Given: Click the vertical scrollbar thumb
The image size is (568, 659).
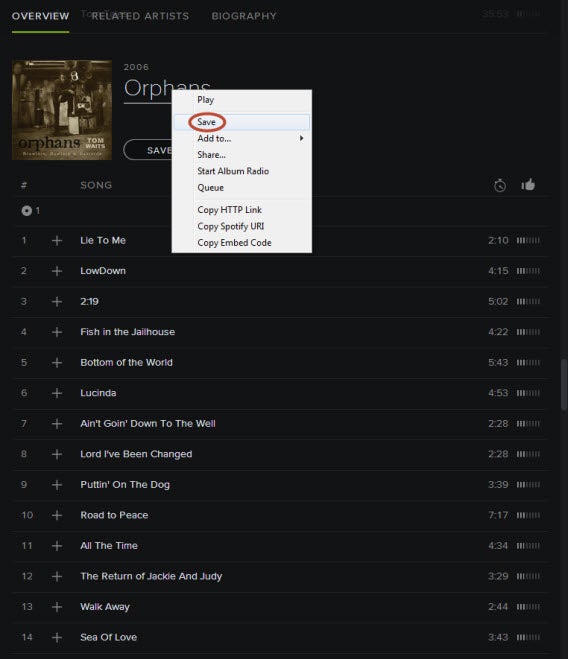Looking at the screenshot, I should 564,384.
